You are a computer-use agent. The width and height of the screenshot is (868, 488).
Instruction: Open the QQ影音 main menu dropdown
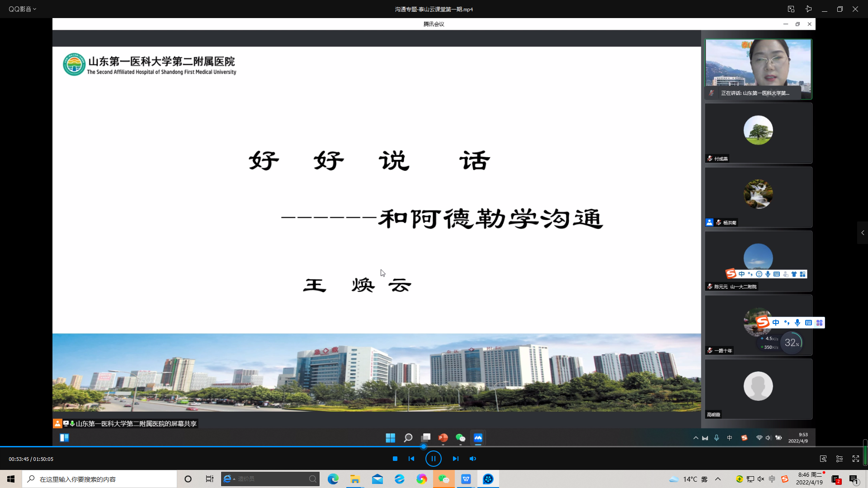tap(22, 9)
